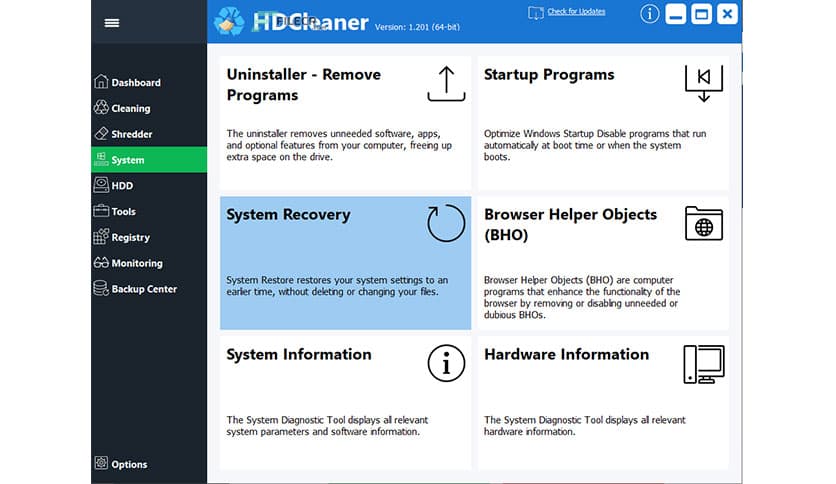Screen dimensions: 836x484
Task: Click the Backup Center database icon
Action: pyautogui.click(x=101, y=288)
